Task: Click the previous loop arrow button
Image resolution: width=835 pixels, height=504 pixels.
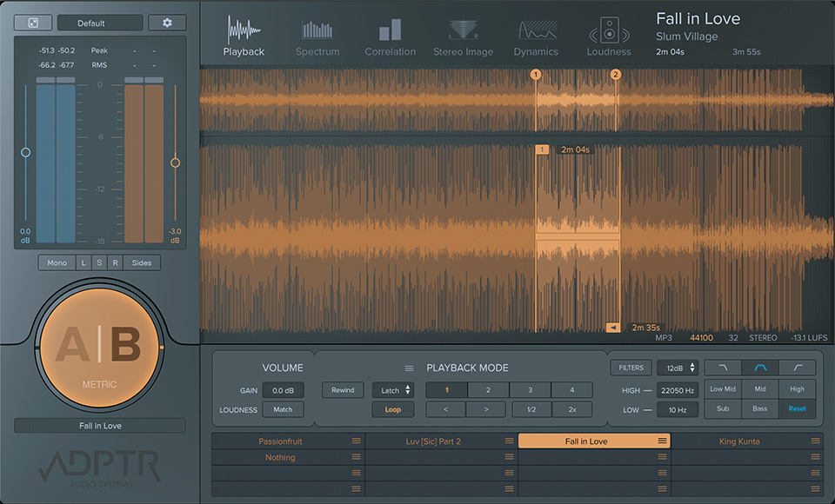Action: (x=445, y=409)
